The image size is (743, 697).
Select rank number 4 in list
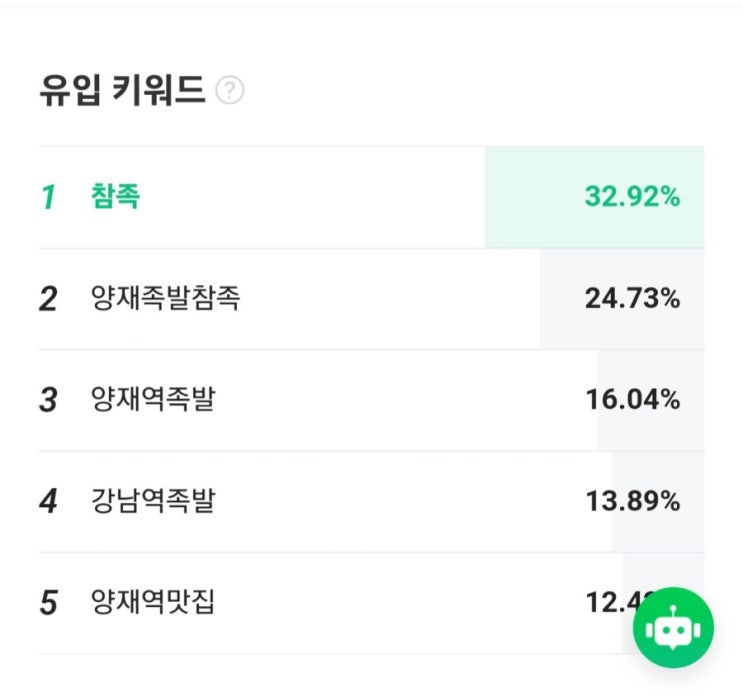(48, 501)
